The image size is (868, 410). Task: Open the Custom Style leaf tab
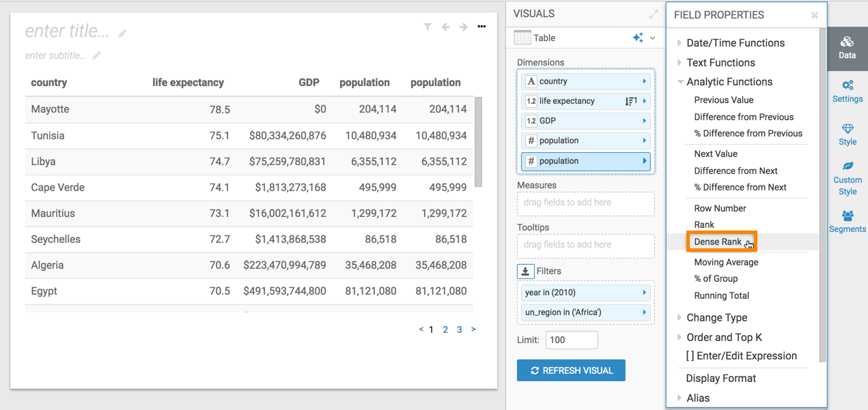point(848,178)
